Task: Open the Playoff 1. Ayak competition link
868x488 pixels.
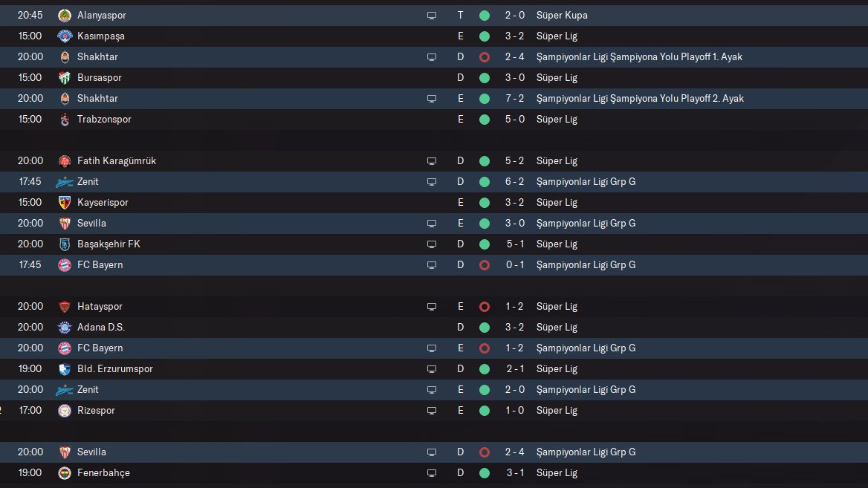Action: (x=639, y=57)
